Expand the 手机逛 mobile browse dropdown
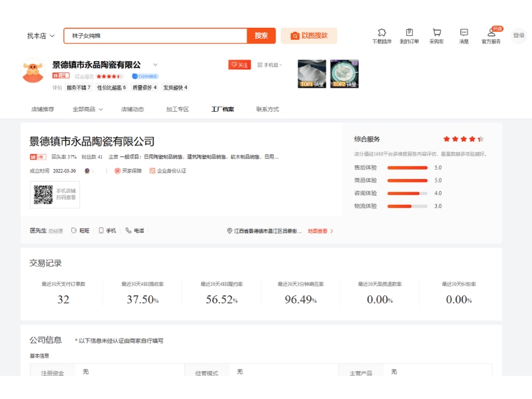The width and height of the screenshot is (532, 399). [x=269, y=65]
